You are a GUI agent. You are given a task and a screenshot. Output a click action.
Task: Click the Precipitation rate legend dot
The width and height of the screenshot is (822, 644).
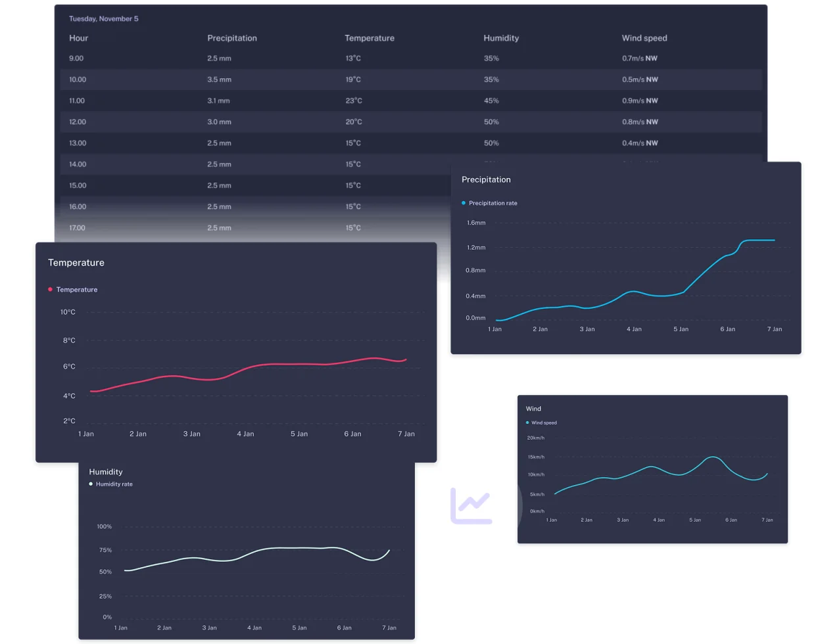pyautogui.click(x=464, y=203)
